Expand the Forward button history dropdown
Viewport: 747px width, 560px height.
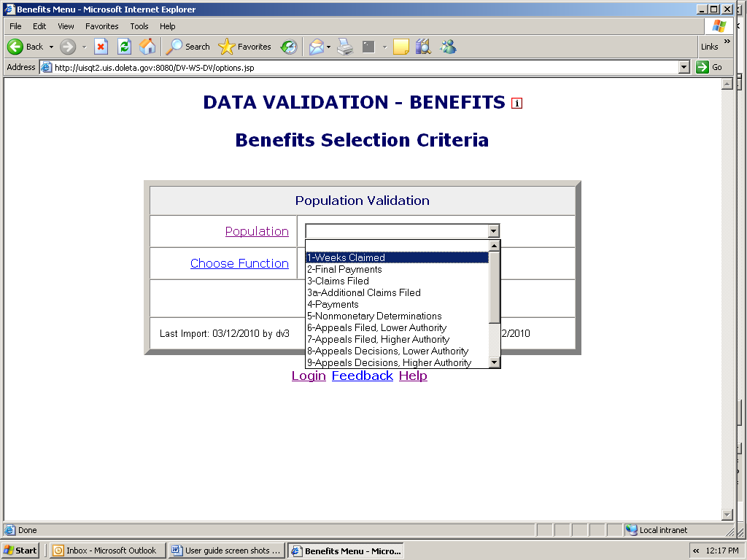point(85,47)
